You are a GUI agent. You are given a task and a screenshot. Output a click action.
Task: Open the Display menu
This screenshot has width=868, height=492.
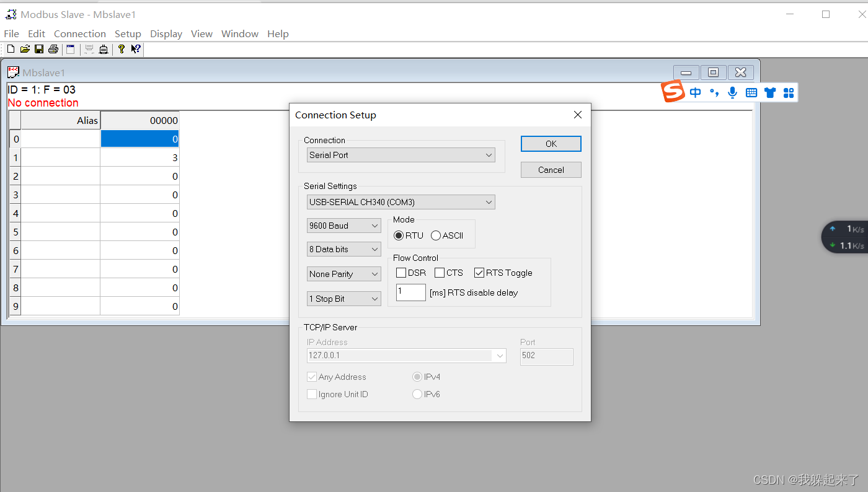(166, 33)
